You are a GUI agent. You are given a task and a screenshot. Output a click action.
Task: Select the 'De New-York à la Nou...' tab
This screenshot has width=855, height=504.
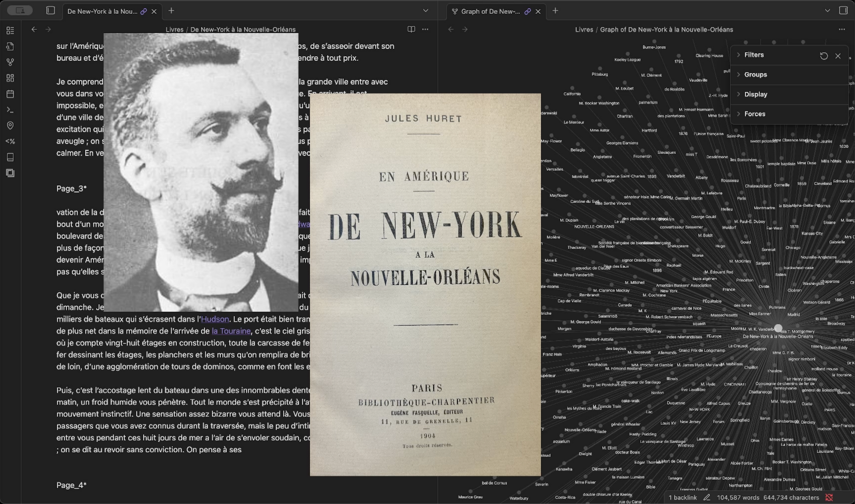point(102,11)
